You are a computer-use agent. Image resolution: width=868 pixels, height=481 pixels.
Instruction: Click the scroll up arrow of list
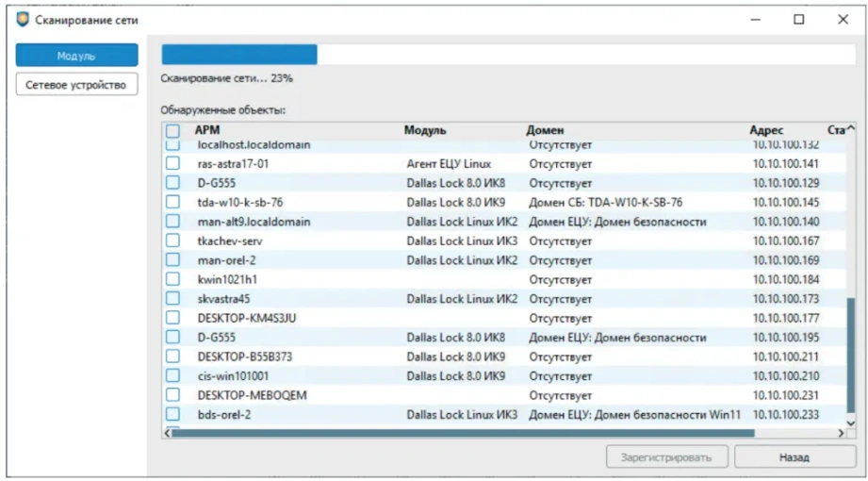(x=851, y=129)
